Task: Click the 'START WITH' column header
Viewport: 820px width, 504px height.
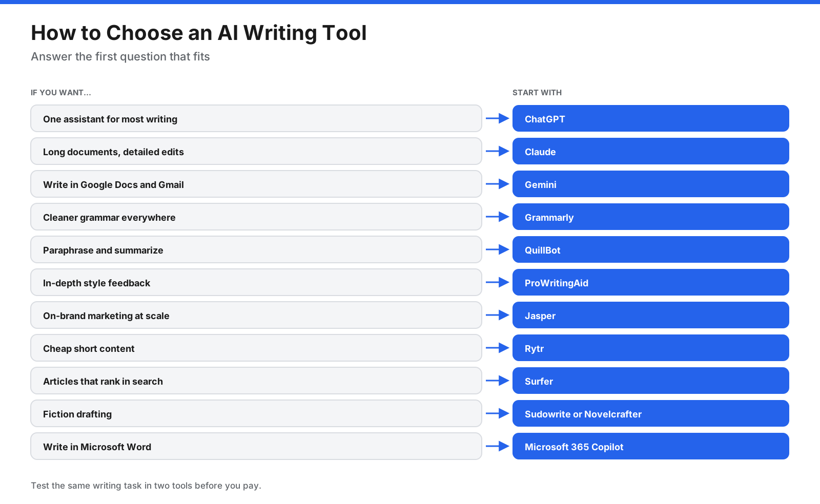Action: pyautogui.click(x=537, y=93)
